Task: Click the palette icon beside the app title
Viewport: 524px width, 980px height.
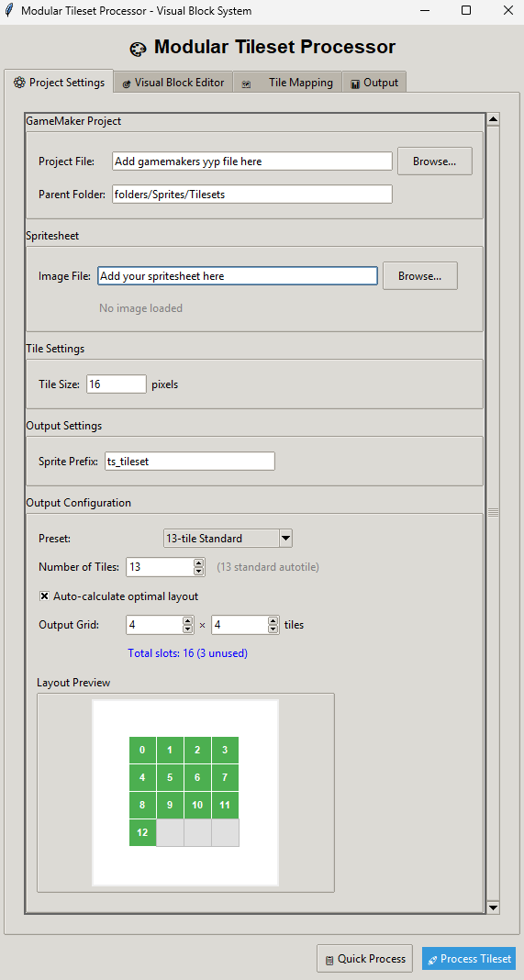Action: tap(137, 49)
